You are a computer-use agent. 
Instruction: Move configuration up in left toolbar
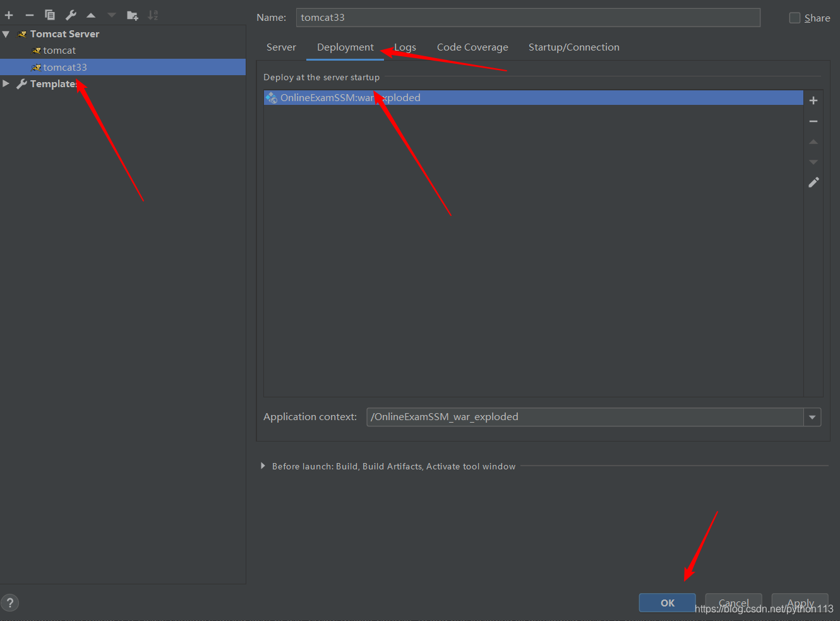[x=91, y=15]
